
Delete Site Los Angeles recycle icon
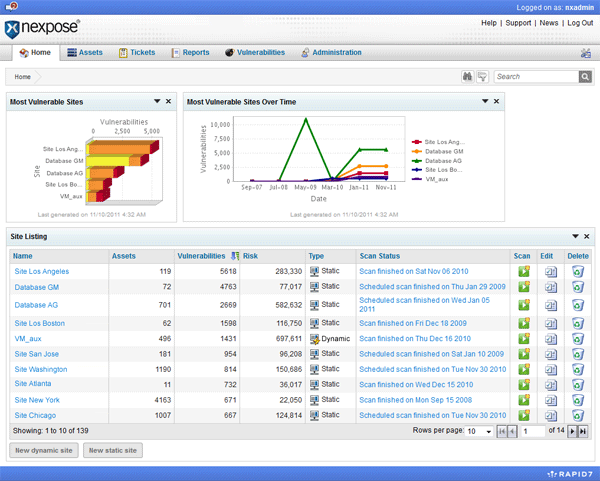(x=578, y=271)
